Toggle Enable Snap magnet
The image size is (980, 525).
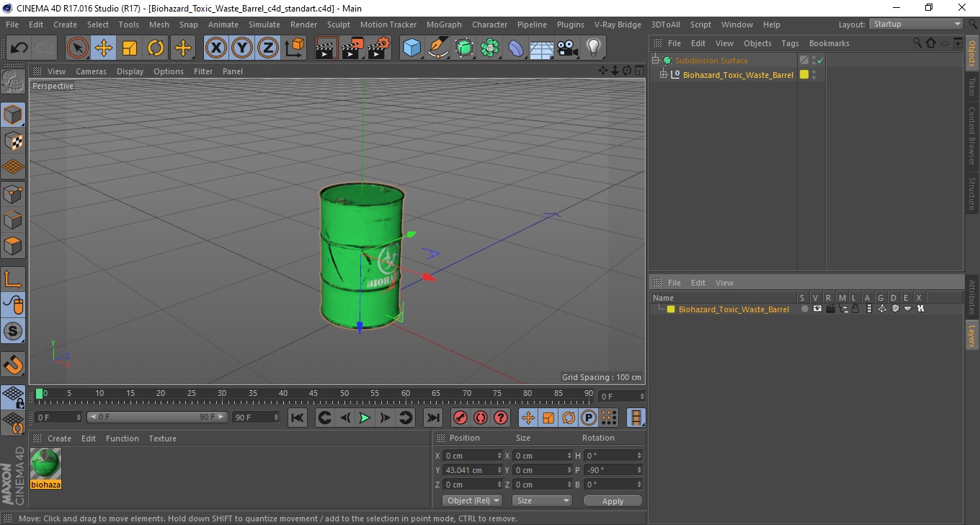coord(13,364)
